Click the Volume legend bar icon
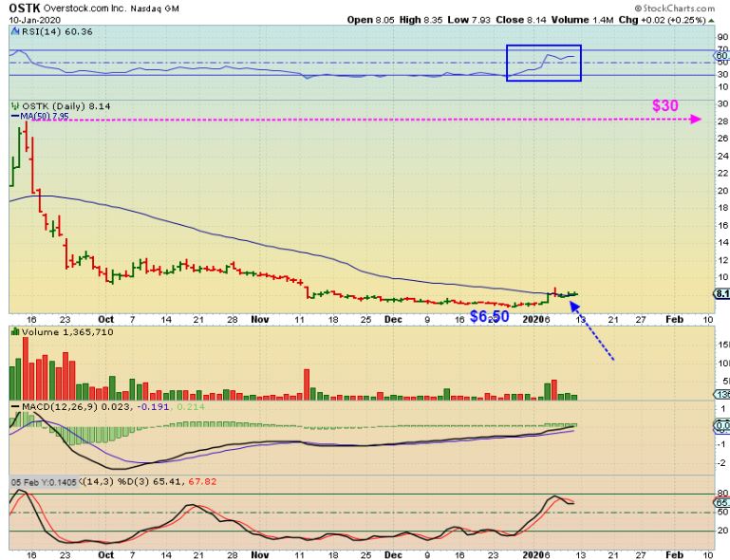 (x=15, y=332)
